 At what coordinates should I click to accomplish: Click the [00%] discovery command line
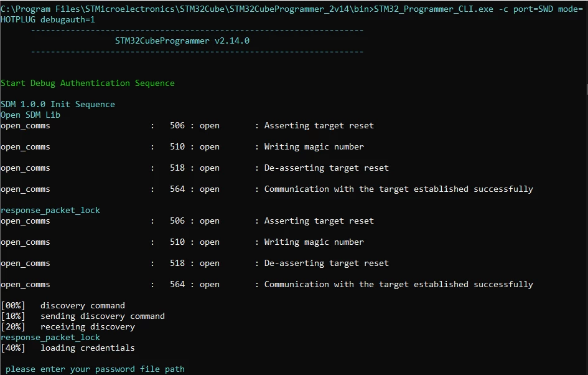pos(63,306)
